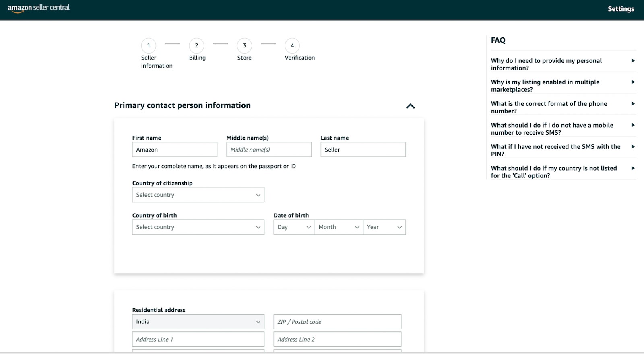Click the Amazon Seller Central logo

pos(39,8)
